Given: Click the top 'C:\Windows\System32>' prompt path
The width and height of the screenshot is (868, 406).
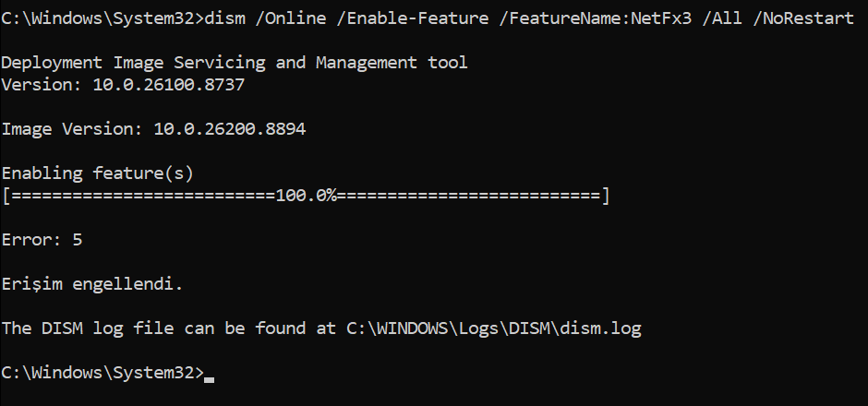Looking at the screenshot, I should pos(102,18).
